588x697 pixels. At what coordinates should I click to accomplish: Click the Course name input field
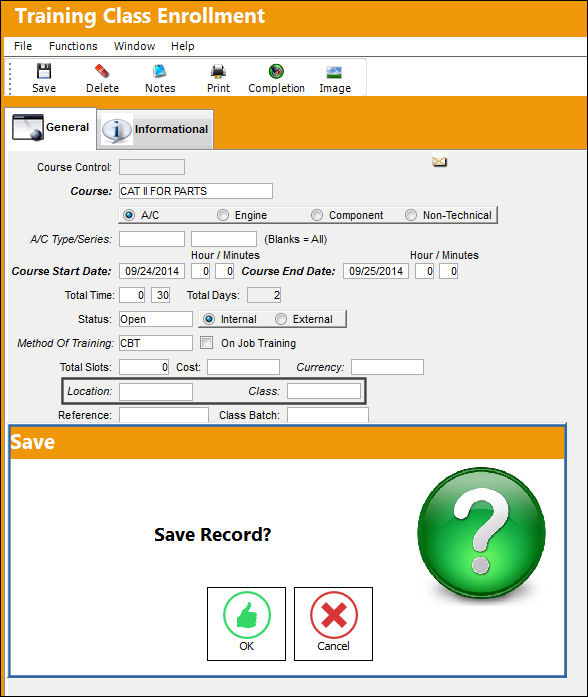[x=196, y=191]
